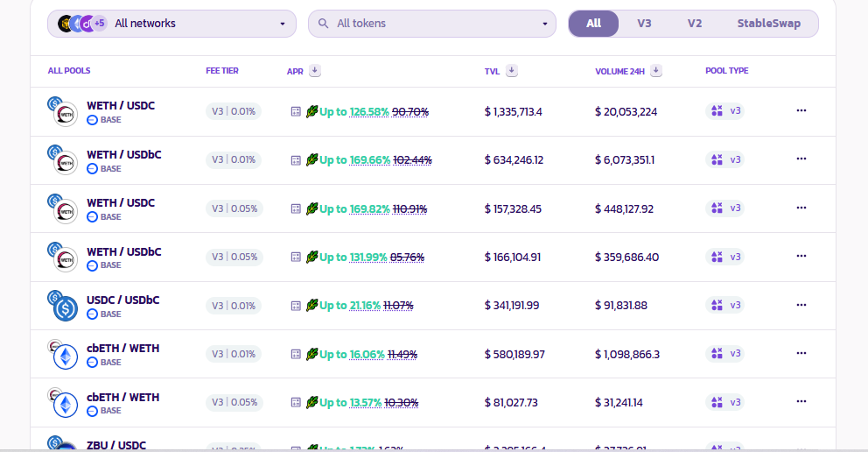Open more options for cbETH / WETH 0.05% row
Image resolution: width=868 pixels, height=452 pixels.
(801, 401)
